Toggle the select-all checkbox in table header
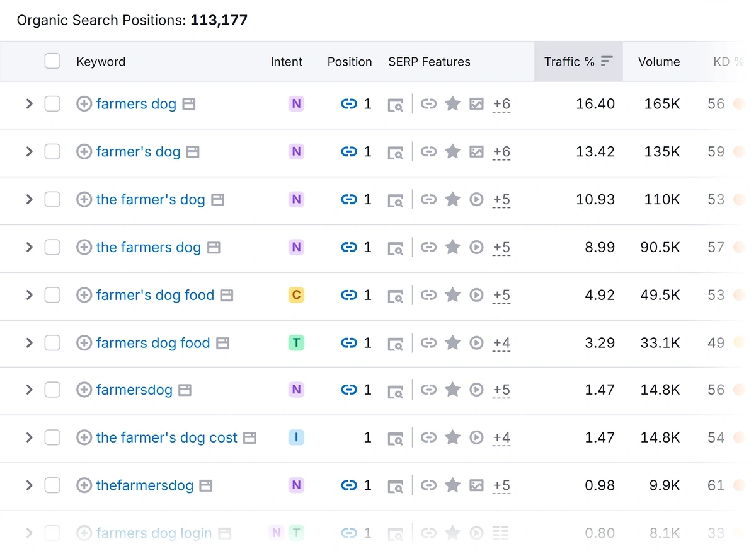The width and height of the screenshot is (756, 556). coord(52,61)
